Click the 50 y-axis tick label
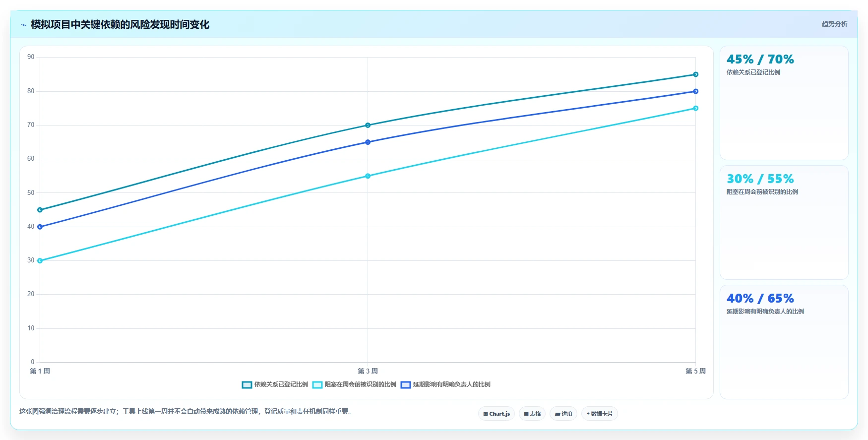The width and height of the screenshot is (868, 440). click(31, 192)
